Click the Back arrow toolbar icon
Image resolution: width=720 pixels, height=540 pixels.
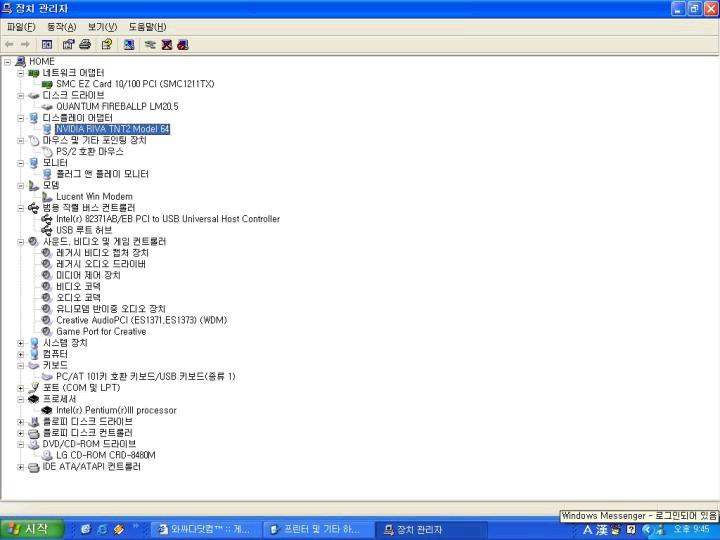click(x=9, y=45)
